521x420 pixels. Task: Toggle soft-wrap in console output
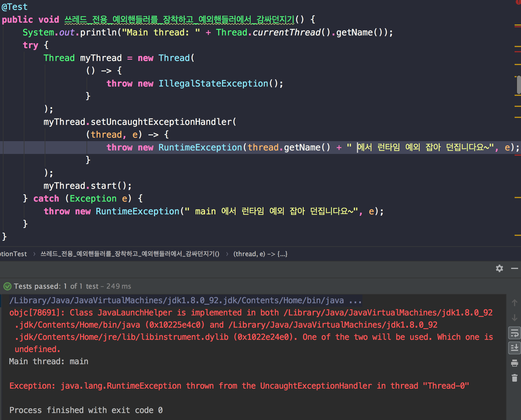[514, 333]
